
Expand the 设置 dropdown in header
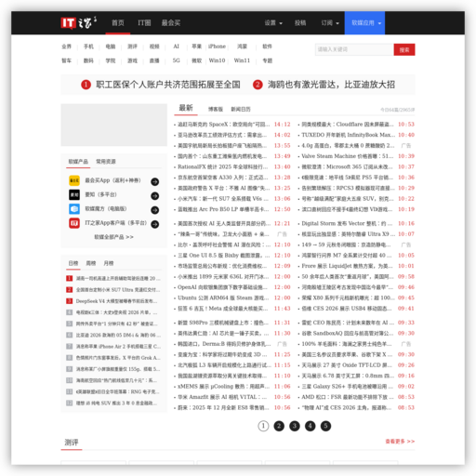273,23
